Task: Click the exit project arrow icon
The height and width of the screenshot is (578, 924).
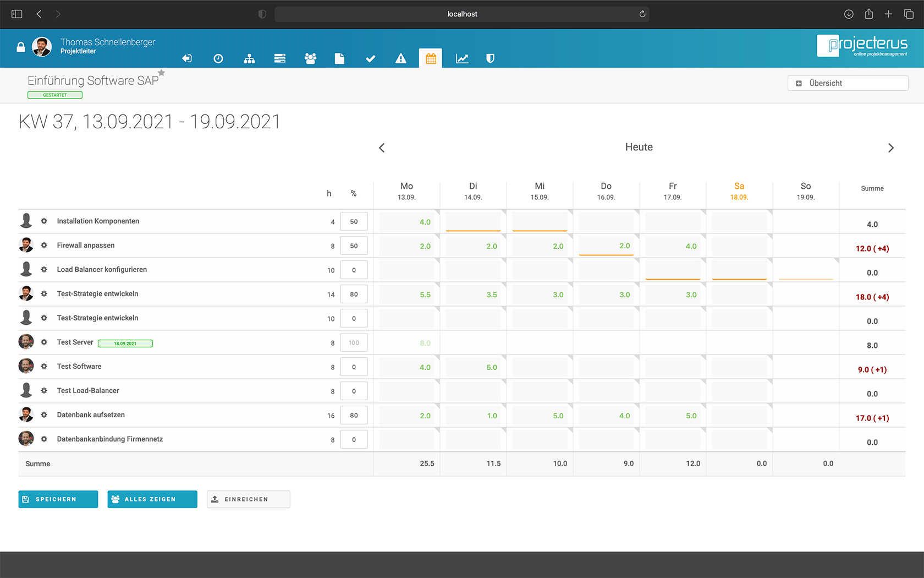Action: (187, 58)
